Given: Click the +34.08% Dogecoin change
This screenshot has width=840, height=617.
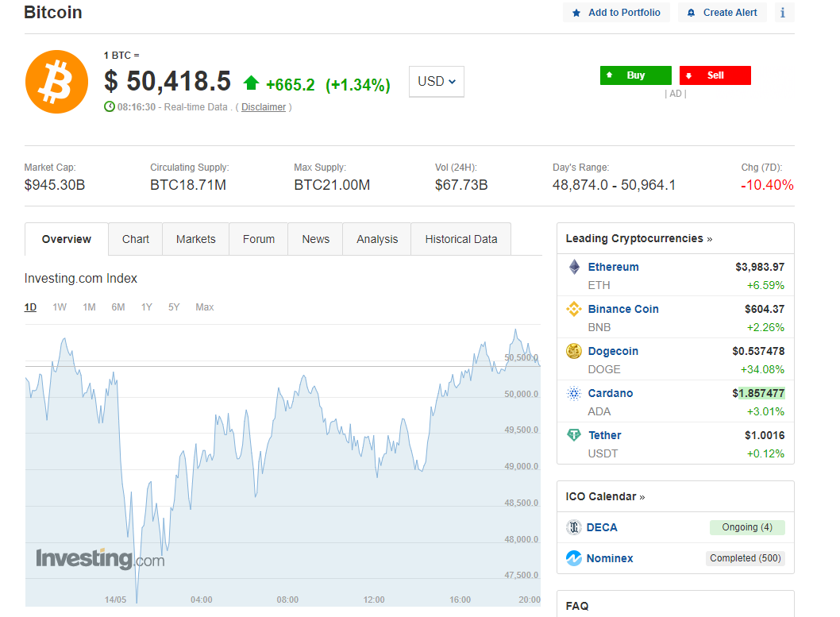Looking at the screenshot, I should click(762, 369).
